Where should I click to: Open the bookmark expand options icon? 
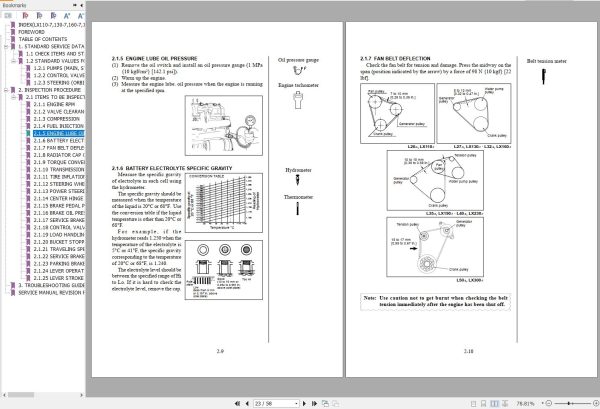click(8, 16)
